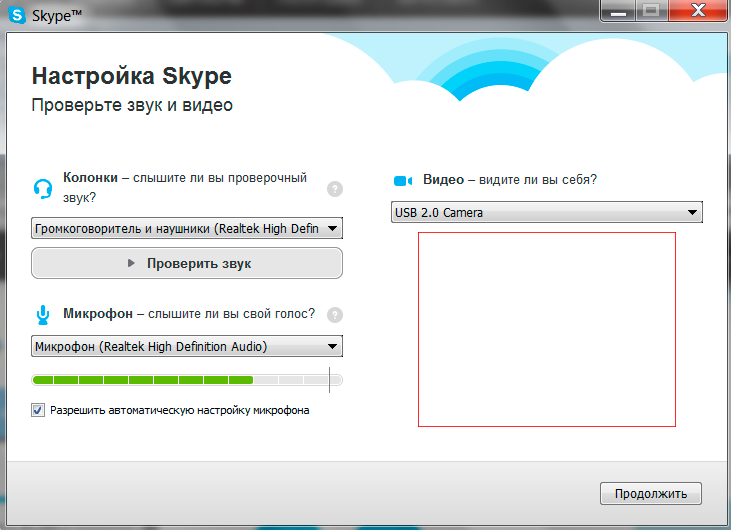Open help for the microphone question
Viewport: 731px width, 530px height.
tap(335, 315)
